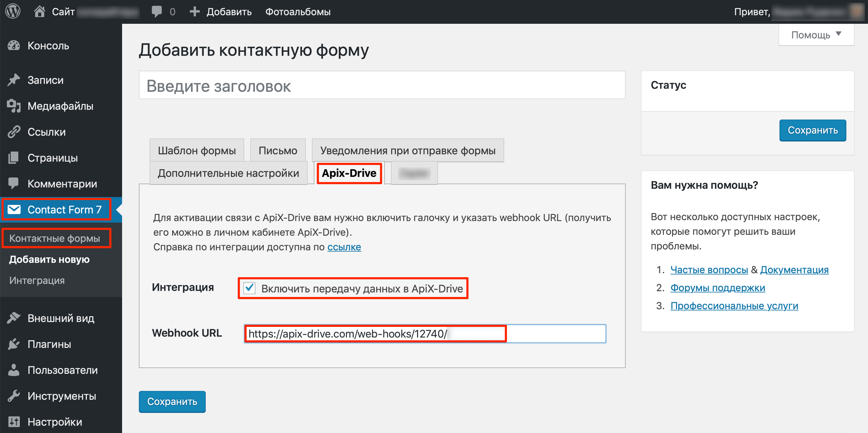This screenshot has height=433, width=868.
Task: Open Фотоальбомы in the admin bar
Action: point(298,12)
